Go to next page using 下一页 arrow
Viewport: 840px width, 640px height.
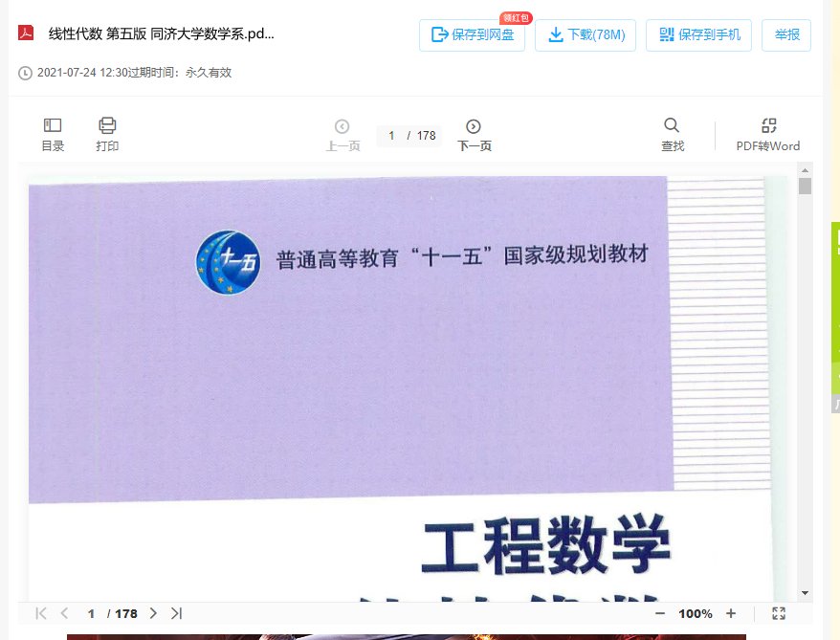coord(473,125)
